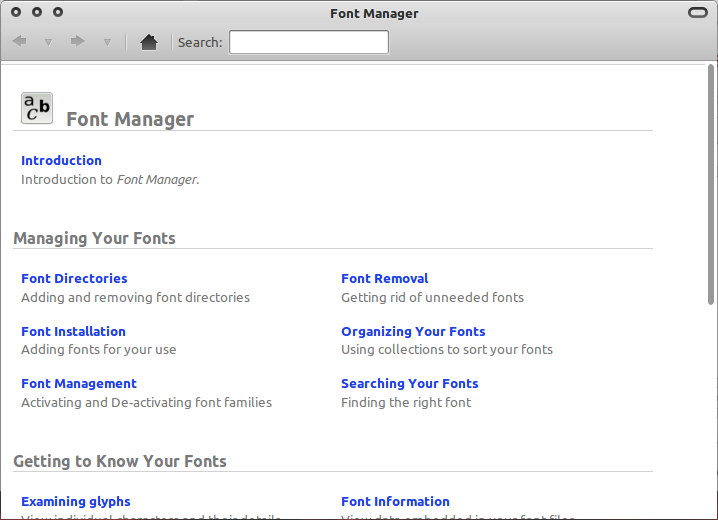Viewport: 718px width, 520px height.
Task: Click text 'Finding the right font'
Action: click(406, 403)
